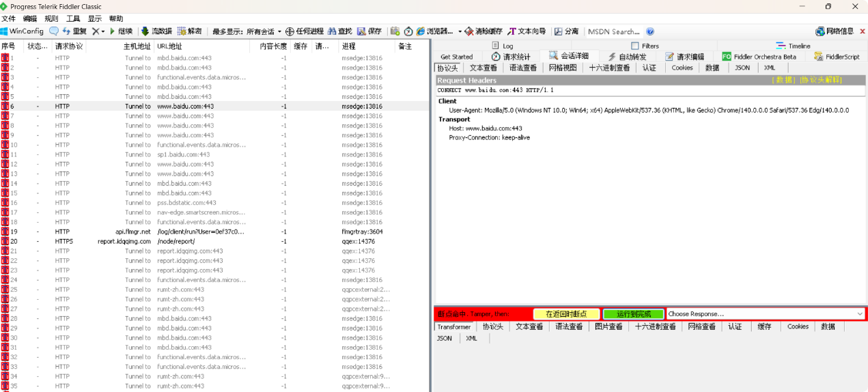
Task: Open the Get Started tab
Action: [x=456, y=57]
